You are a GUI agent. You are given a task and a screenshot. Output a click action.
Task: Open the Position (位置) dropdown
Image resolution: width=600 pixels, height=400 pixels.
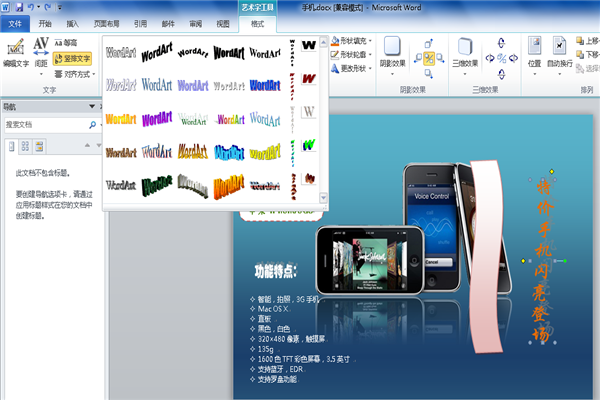click(x=535, y=54)
